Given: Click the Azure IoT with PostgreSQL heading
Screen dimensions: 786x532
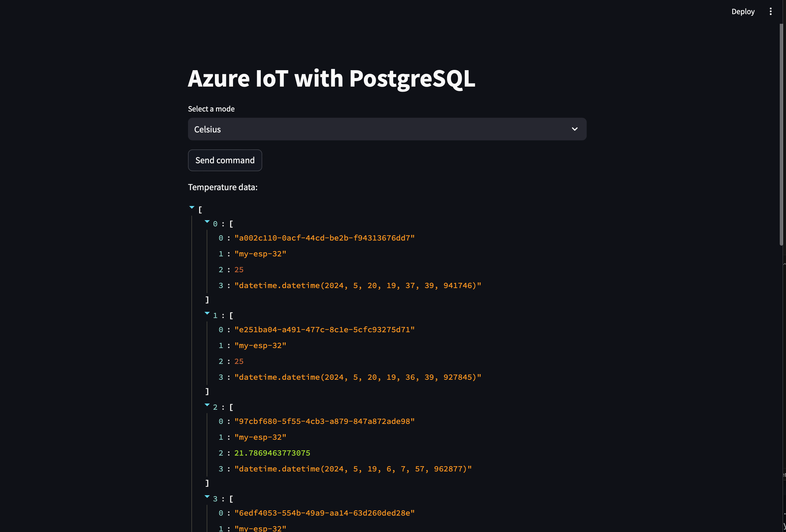Looking at the screenshot, I should pos(331,78).
